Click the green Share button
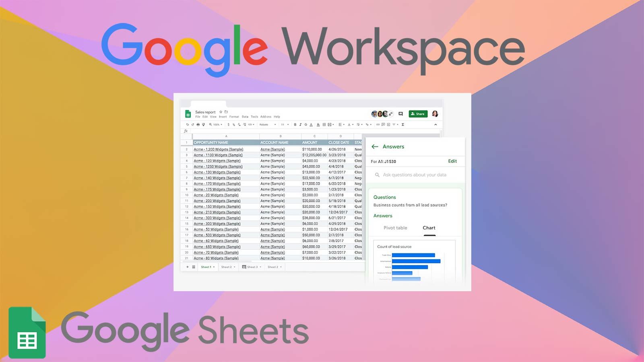Viewport: 644px width, 362px height. click(x=418, y=114)
